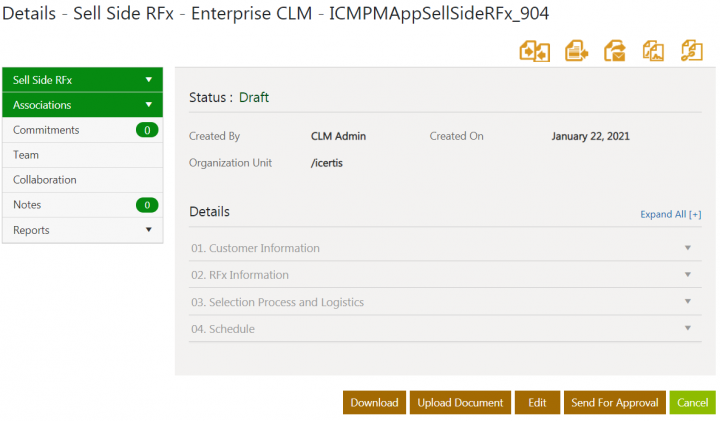720x421 pixels.
Task: Click the compare documents icon with opposing arrows
Action: 534,51
